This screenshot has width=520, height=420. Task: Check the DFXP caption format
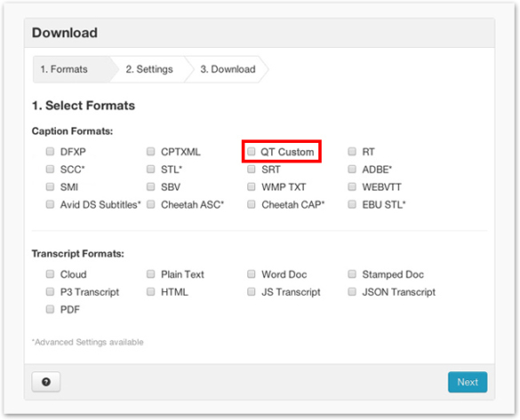[x=50, y=152]
